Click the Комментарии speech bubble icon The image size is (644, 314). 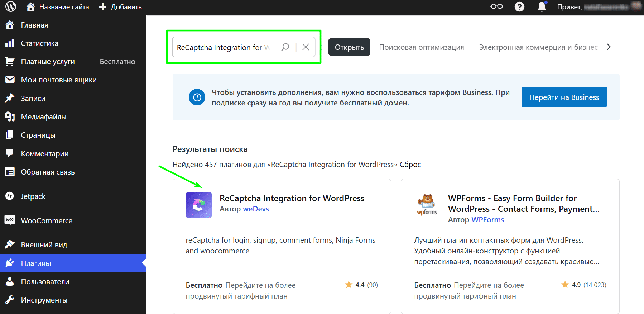click(10, 153)
